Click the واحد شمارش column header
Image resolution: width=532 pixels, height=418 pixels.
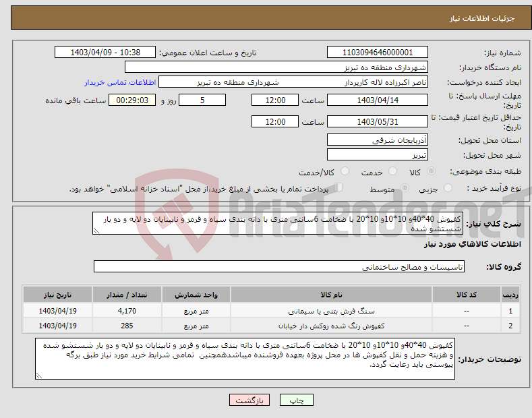pyautogui.click(x=196, y=295)
